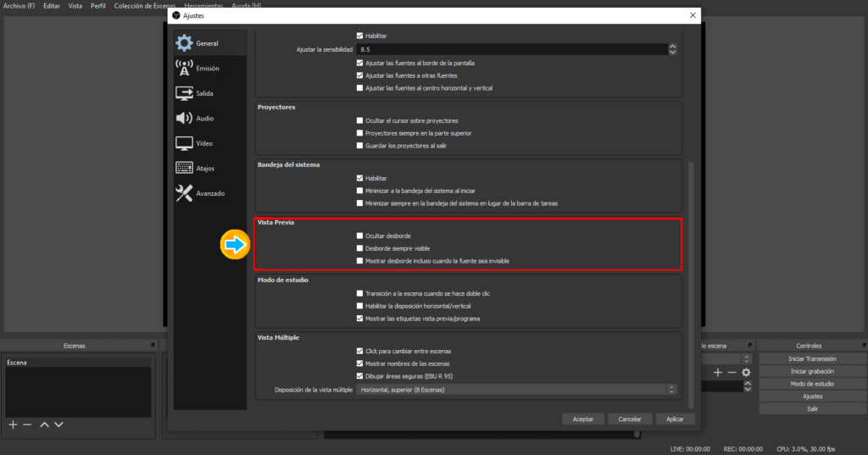Expand Disposición de la vista múltiple dropdown
This screenshot has width=868, height=455.
click(x=672, y=390)
